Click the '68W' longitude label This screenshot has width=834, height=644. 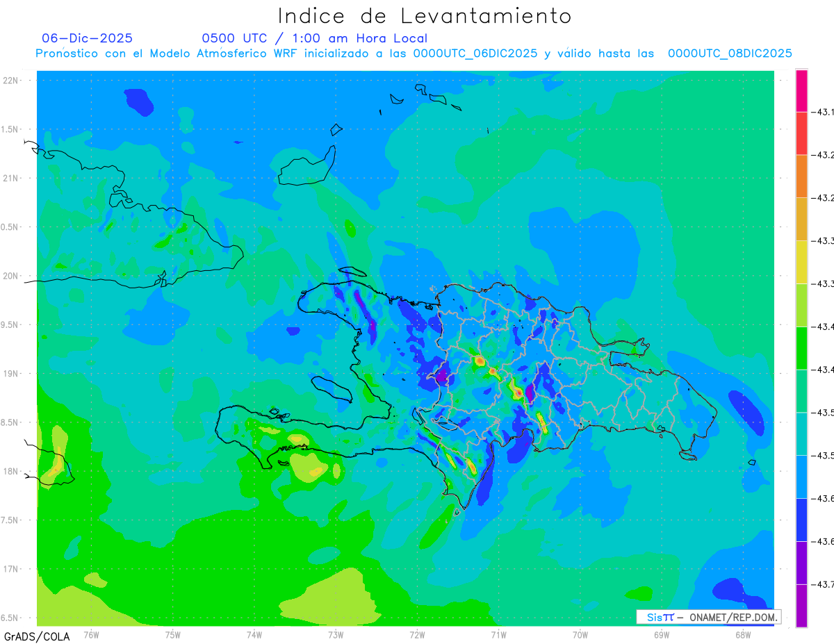(743, 634)
